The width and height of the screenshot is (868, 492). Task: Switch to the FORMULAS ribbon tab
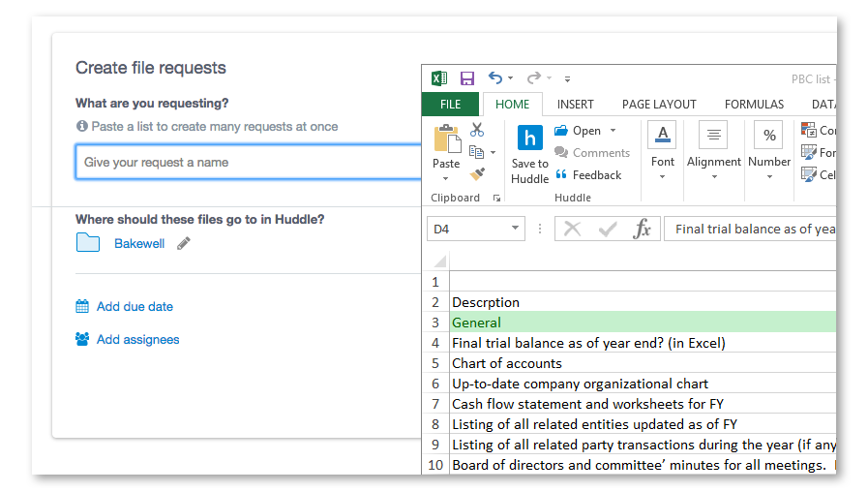click(x=754, y=105)
